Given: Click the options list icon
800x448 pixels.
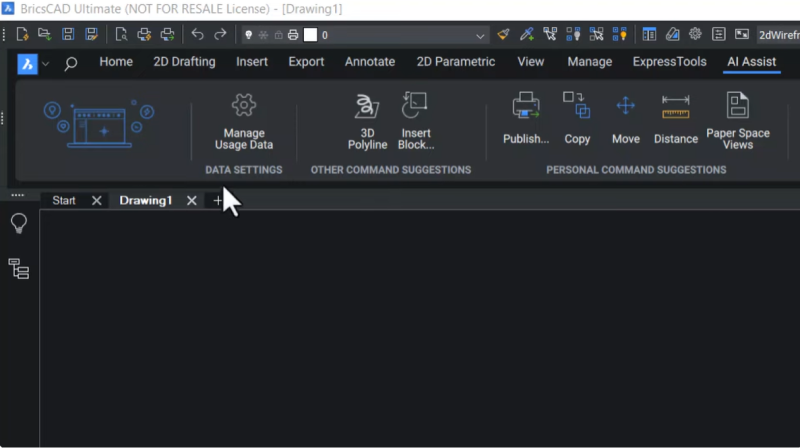Looking at the screenshot, I should coord(718,35).
